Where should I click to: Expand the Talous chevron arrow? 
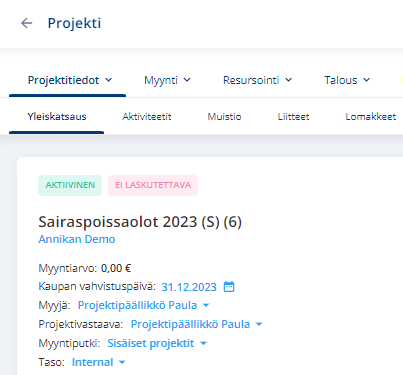point(366,80)
